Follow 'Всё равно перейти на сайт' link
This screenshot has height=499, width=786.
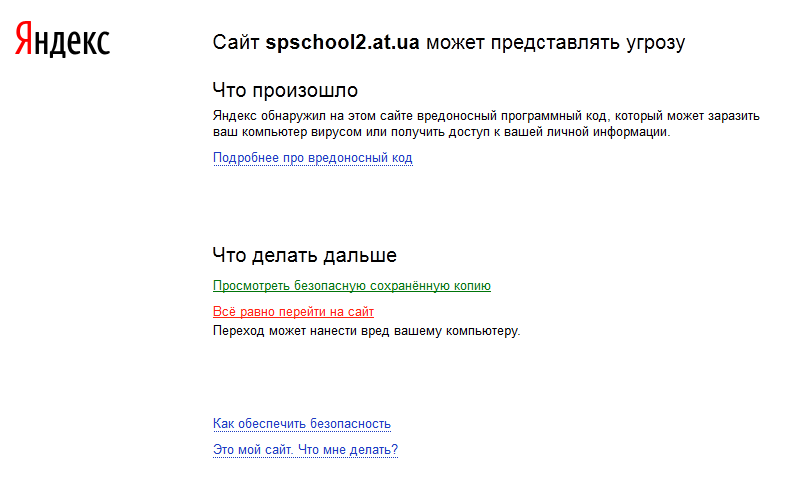(x=293, y=312)
